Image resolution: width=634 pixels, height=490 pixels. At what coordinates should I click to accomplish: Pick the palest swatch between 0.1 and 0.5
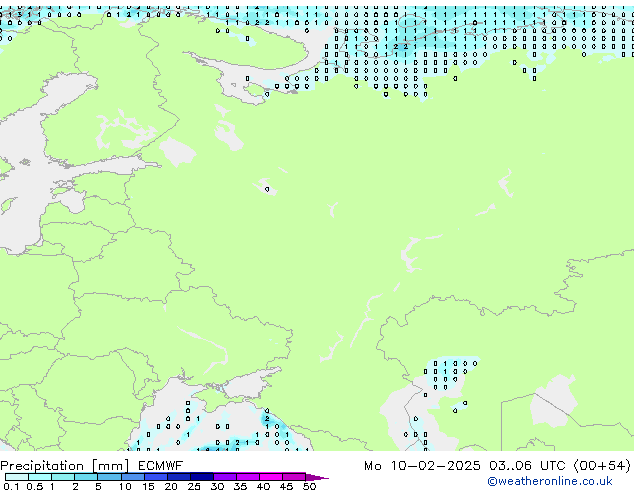click(x=17, y=477)
